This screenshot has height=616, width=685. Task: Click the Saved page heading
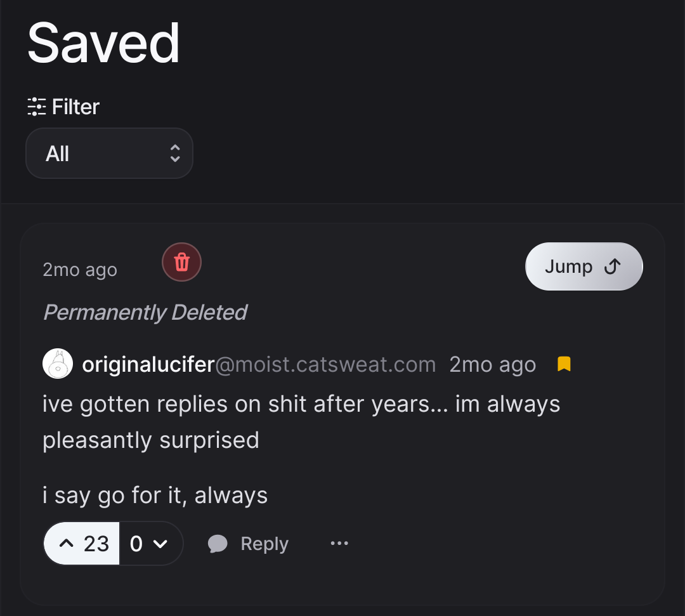(103, 43)
